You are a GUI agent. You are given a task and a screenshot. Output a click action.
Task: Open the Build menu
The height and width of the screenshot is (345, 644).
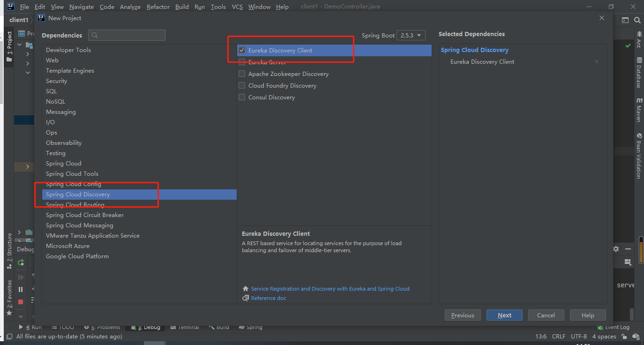[x=182, y=7]
